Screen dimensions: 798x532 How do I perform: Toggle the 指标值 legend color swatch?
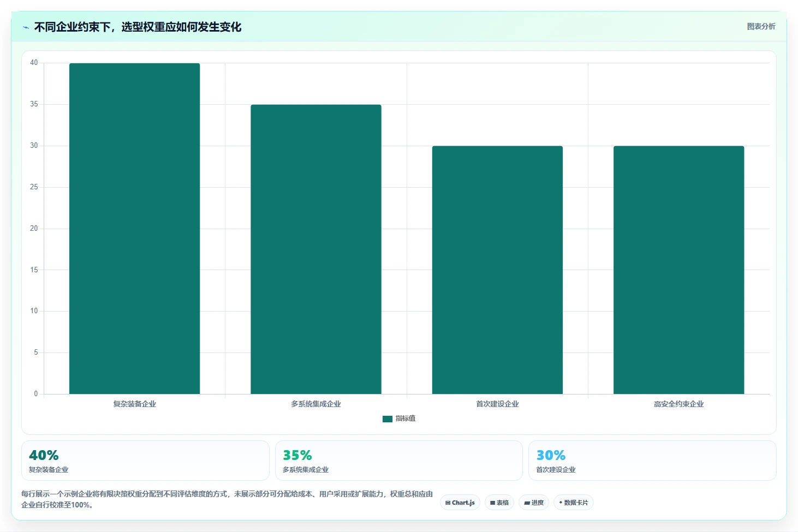point(388,419)
